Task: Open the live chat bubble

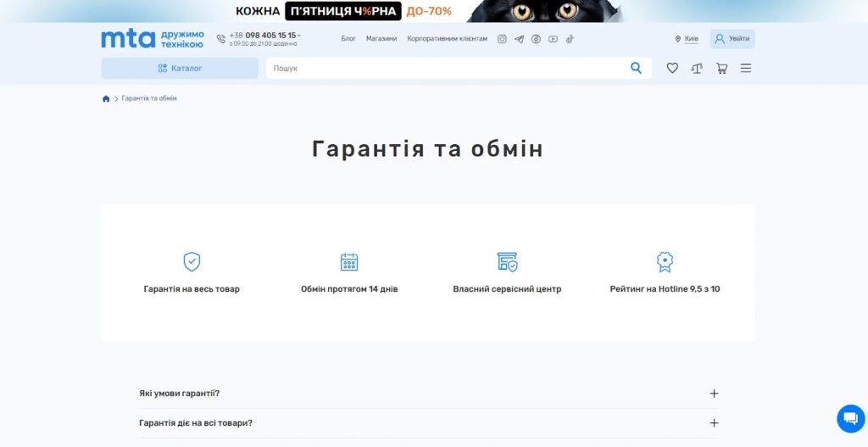Action: (x=851, y=419)
